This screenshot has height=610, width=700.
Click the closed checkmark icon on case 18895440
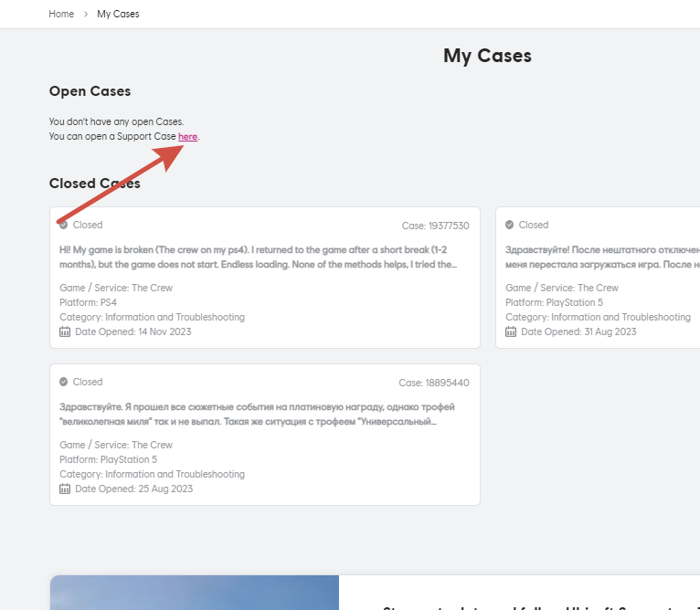[x=63, y=382]
